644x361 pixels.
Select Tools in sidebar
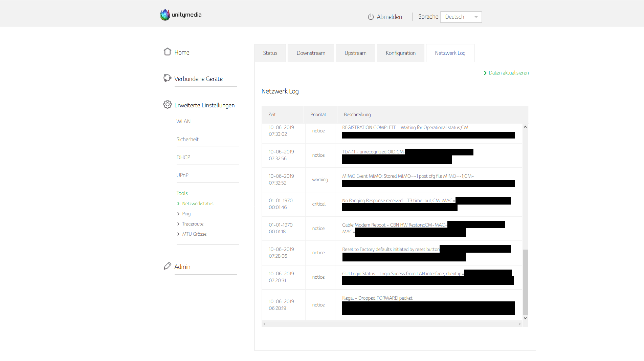coord(182,193)
